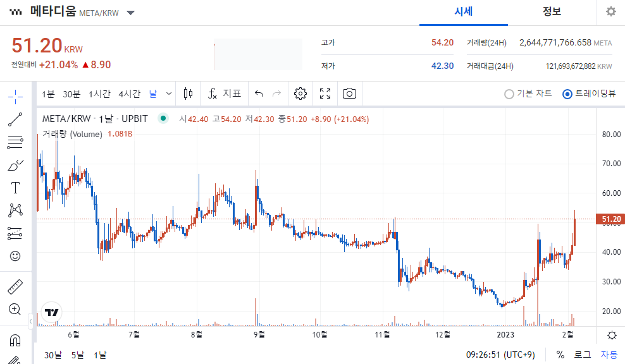The image size is (625, 364).
Task: Toggle the magnet snap mode
Action: pos(15,341)
